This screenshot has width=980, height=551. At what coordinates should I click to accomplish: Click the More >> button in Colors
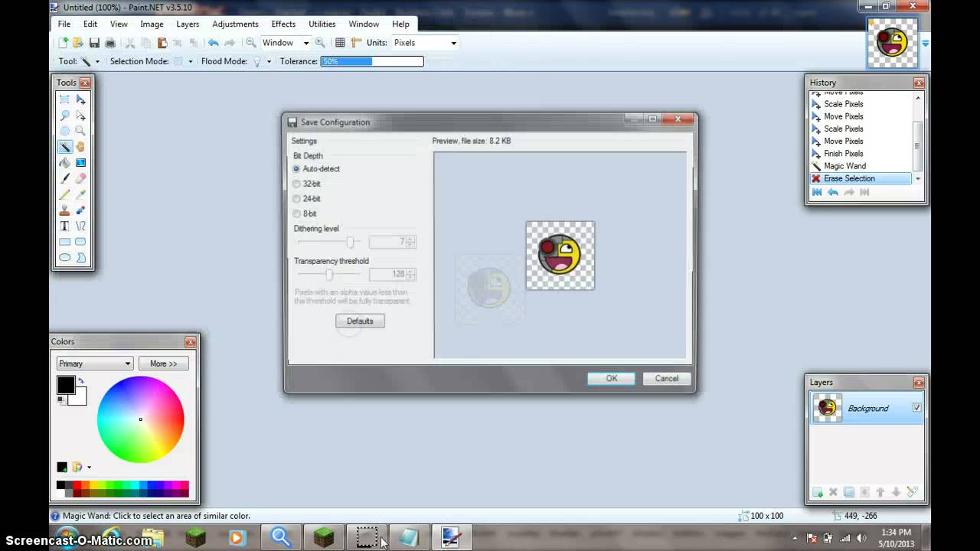pyautogui.click(x=163, y=364)
